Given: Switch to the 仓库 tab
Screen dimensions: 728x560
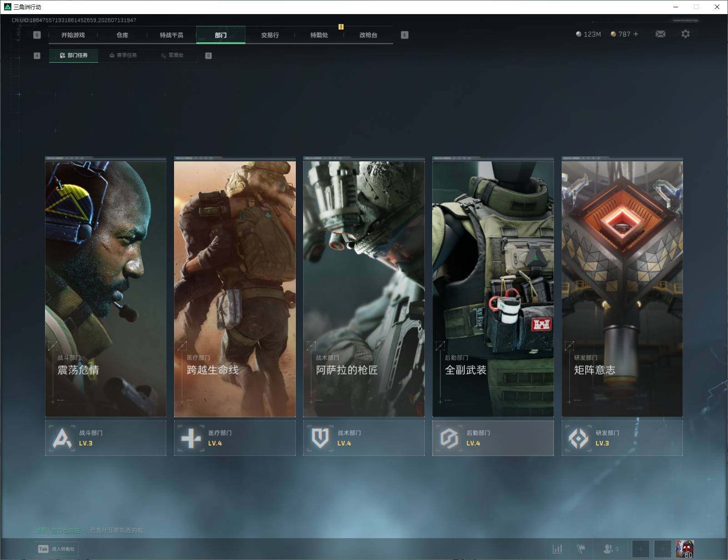Looking at the screenshot, I should click(x=122, y=35).
